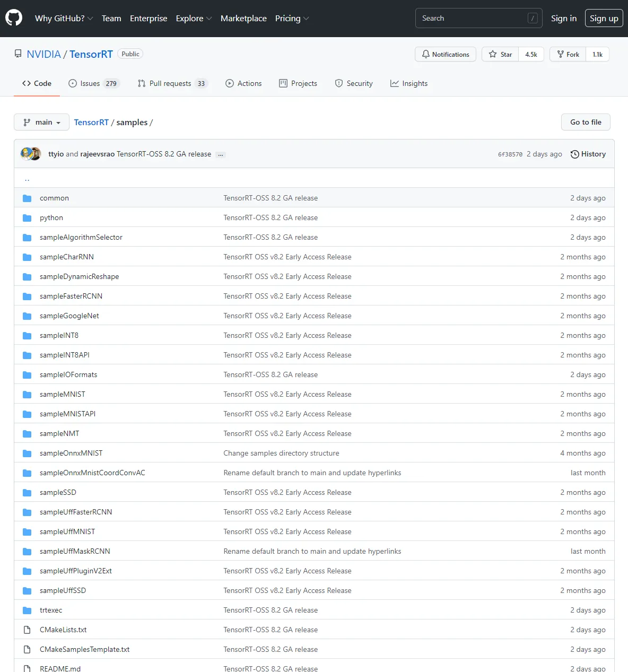
Task: Open the 4.5k stargazers count
Action: 531,54
